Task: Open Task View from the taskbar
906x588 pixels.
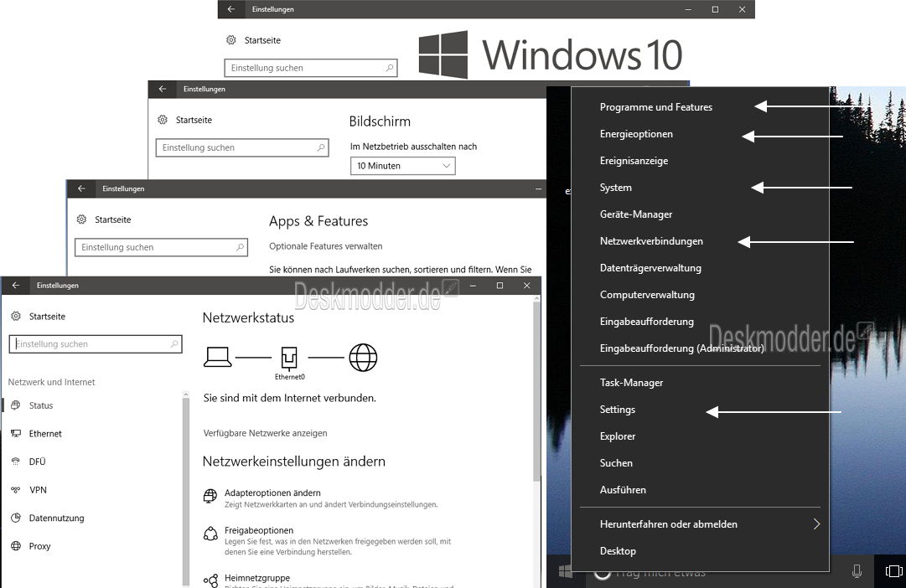Action: (x=894, y=571)
